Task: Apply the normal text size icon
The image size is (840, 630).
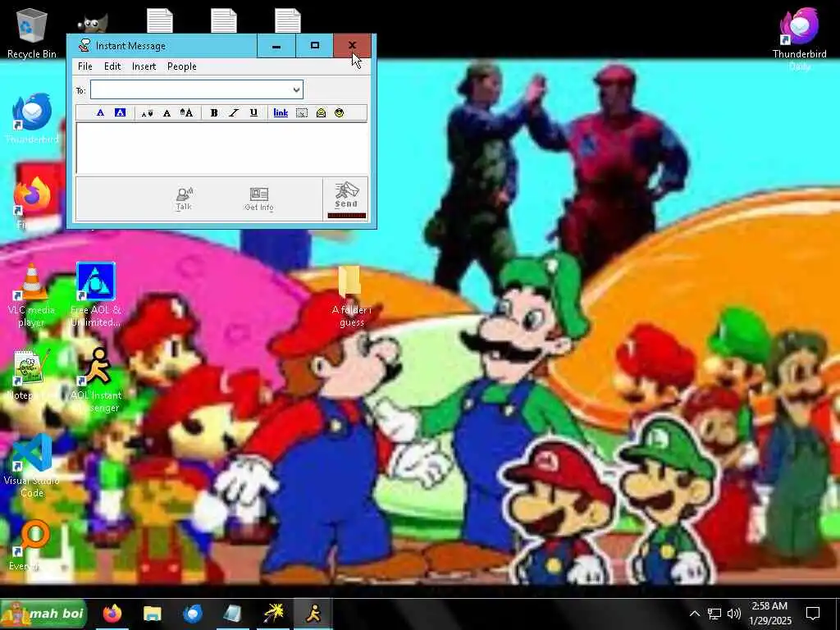Action: coord(167,112)
